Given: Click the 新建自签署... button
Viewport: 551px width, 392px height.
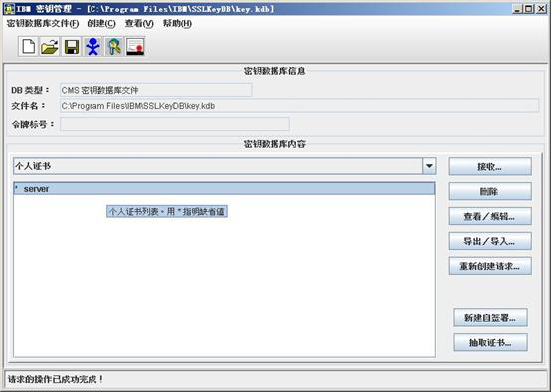Looking at the screenshot, I should coord(490,317).
